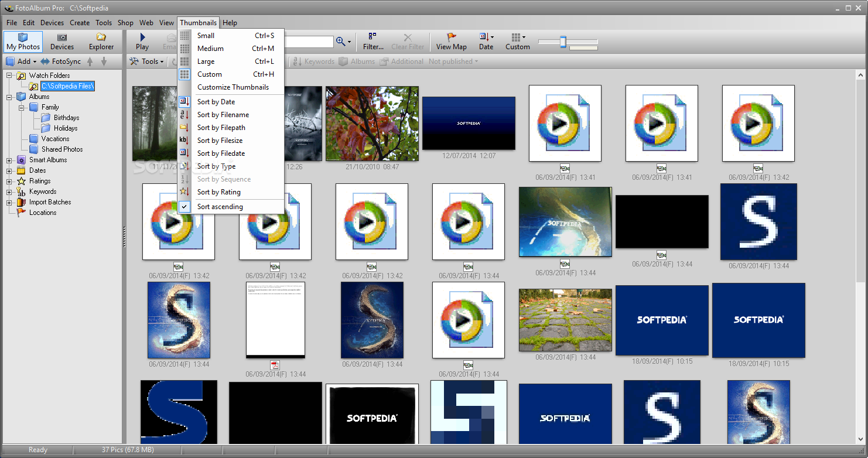Viewport: 868px width, 458px height.
Task: Open the search options dropdown arrow
Action: click(350, 42)
